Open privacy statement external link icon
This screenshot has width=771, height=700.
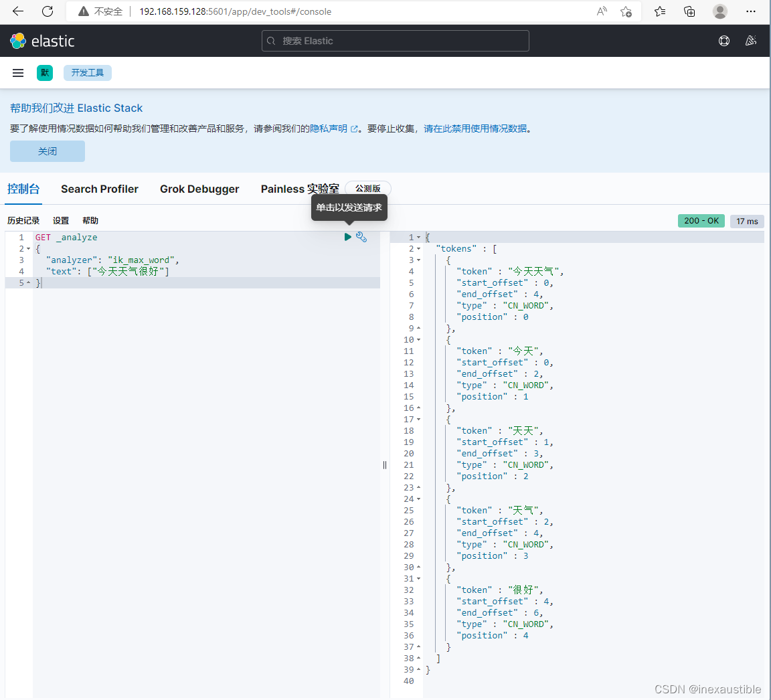coord(353,128)
